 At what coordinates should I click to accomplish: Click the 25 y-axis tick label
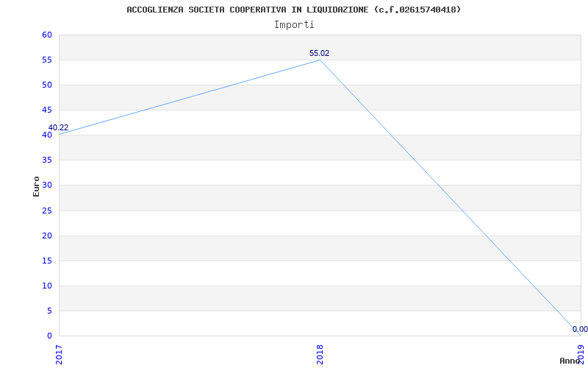pos(47,210)
